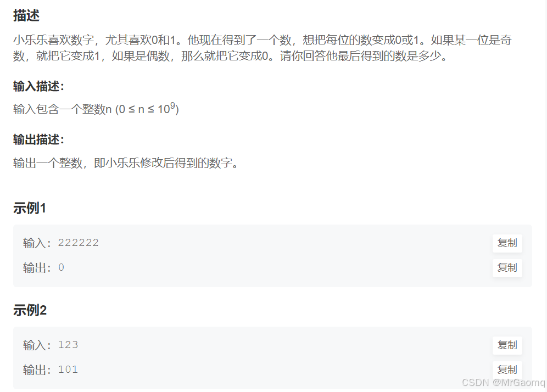Copy the 示例1 output value 0
Screen dimensions: 547x392
click(x=507, y=268)
